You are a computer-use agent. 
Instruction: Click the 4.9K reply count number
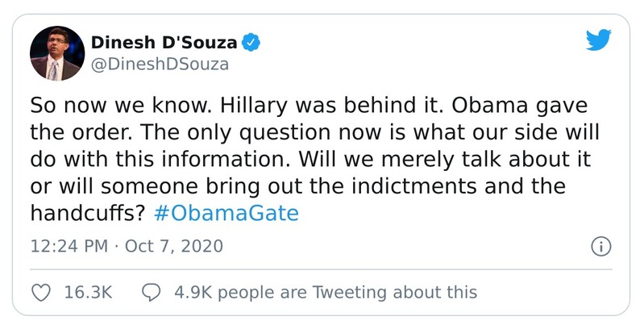coord(193,292)
